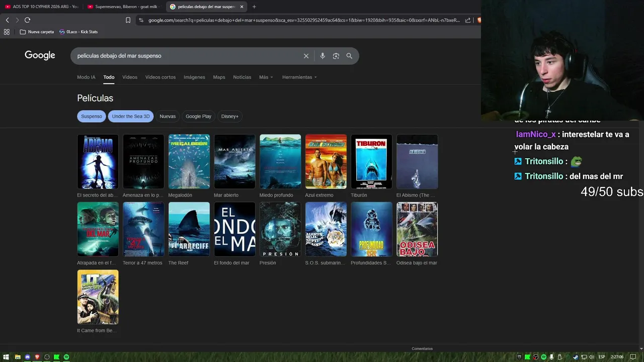Open 0Laco - Kick Stats bookmark
The image size is (644, 362).
(x=78, y=32)
